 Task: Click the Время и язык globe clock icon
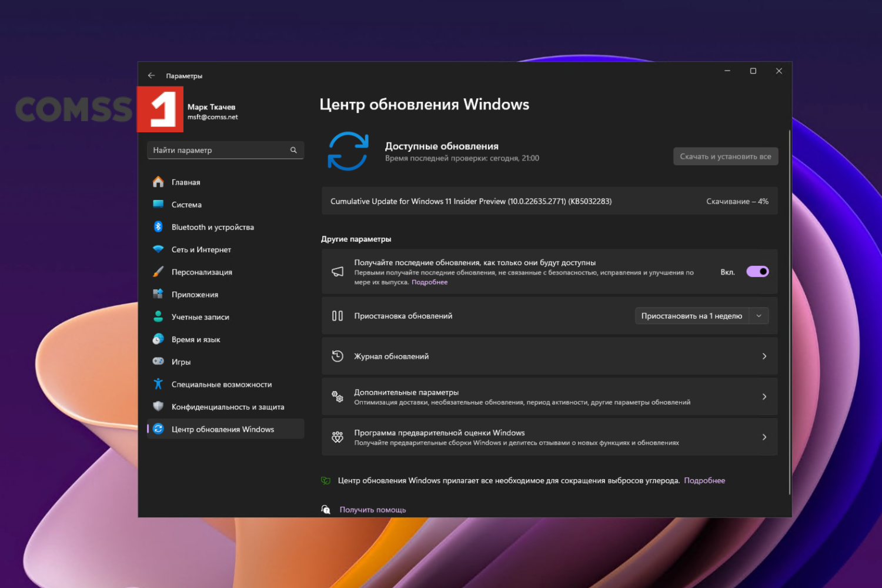tap(158, 339)
